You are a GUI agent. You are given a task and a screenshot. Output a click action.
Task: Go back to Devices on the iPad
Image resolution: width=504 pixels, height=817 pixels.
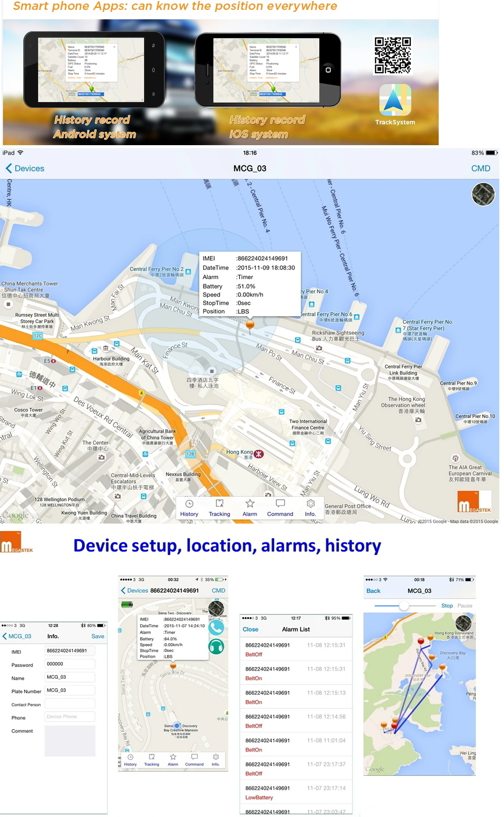pyautogui.click(x=25, y=168)
